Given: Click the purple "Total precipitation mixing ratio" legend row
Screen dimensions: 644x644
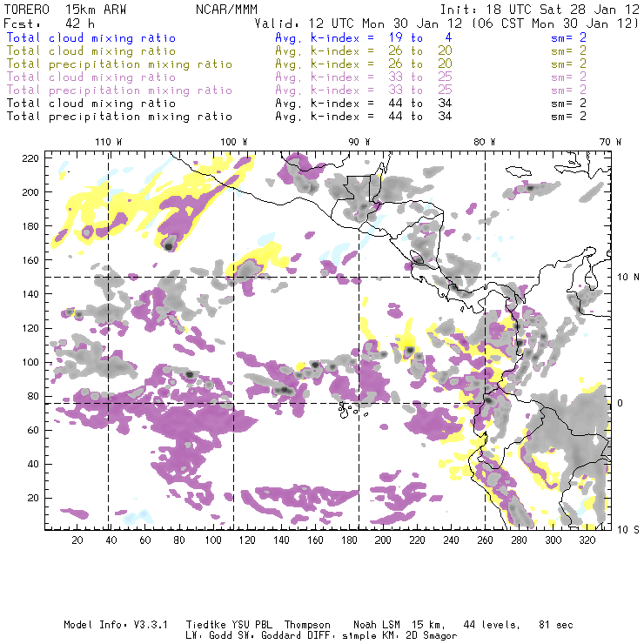Looking at the screenshot, I should (119, 91).
